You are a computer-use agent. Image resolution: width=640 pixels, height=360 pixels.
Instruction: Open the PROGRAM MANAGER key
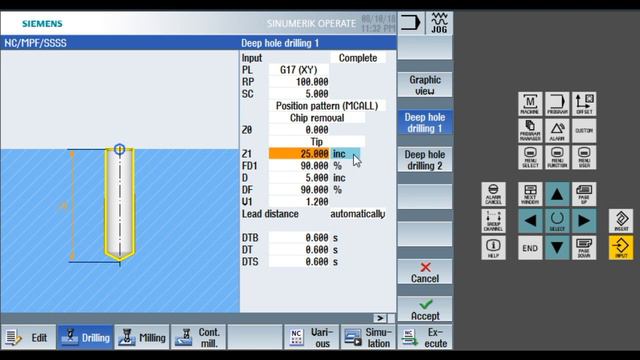tap(530, 131)
